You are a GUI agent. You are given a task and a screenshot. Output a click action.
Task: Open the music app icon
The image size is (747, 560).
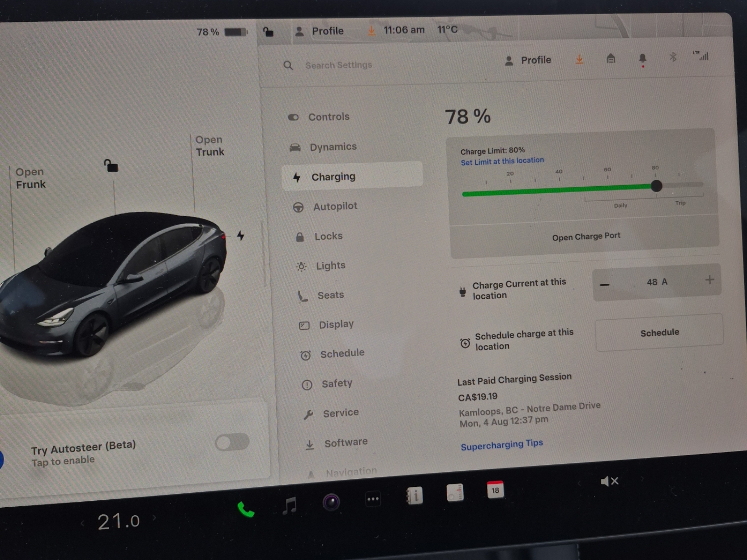tap(289, 505)
